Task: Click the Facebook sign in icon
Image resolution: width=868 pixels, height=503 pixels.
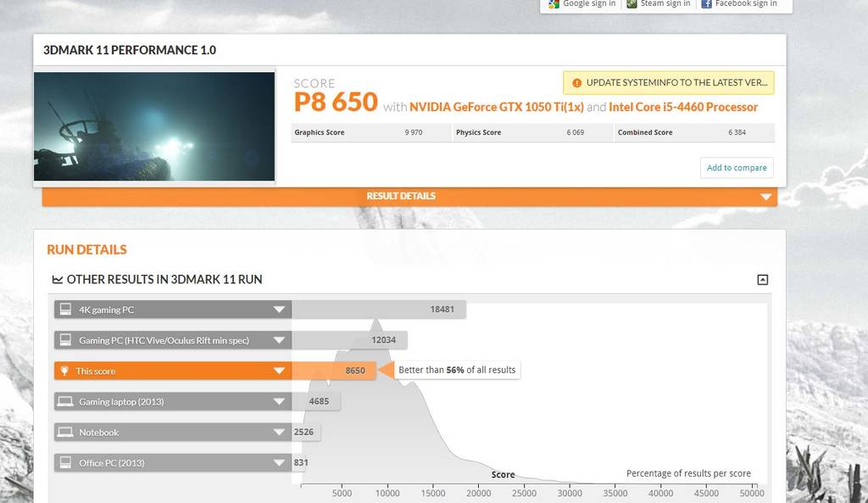Action: tap(706, 4)
